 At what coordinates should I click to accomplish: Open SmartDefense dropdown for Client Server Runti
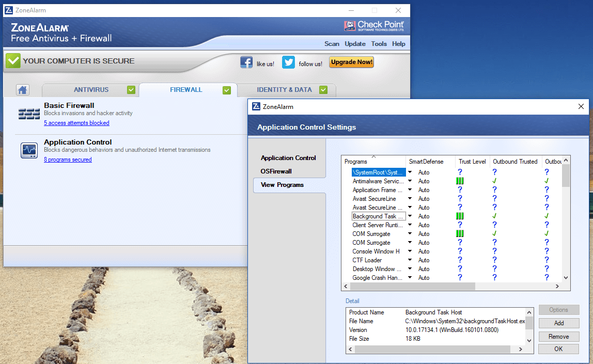coord(410,225)
